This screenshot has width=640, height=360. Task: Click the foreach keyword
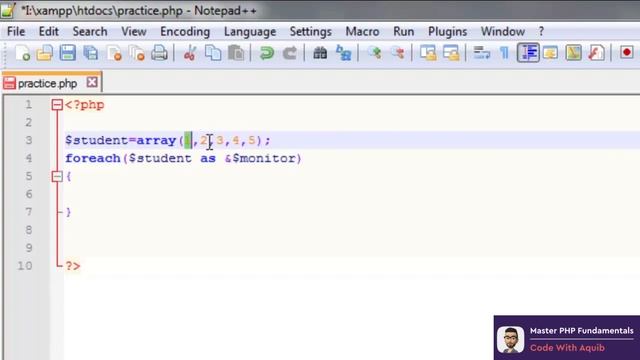[93, 158]
